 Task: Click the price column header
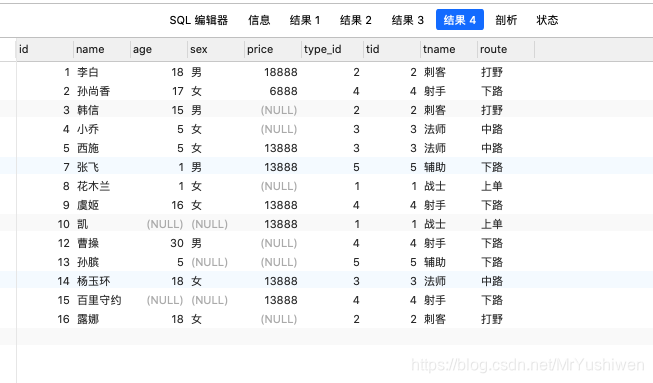[x=273, y=50]
